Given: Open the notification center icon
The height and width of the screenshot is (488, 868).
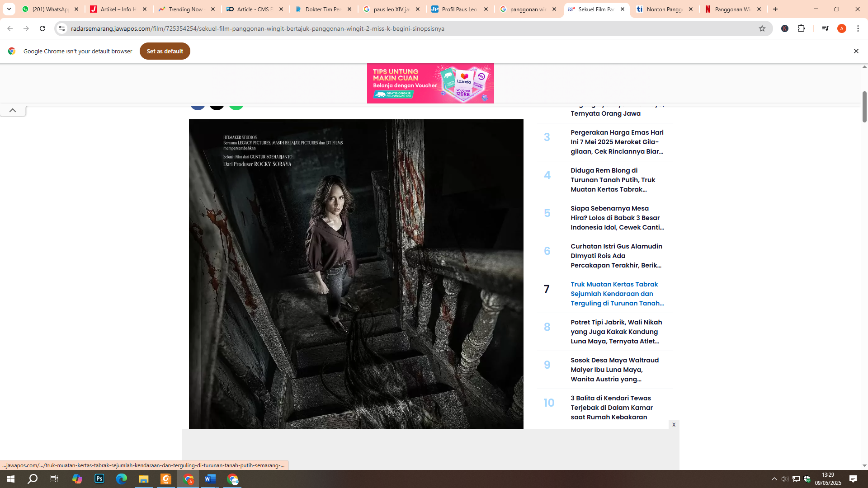Looking at the screenshot, I should point(853,479).
